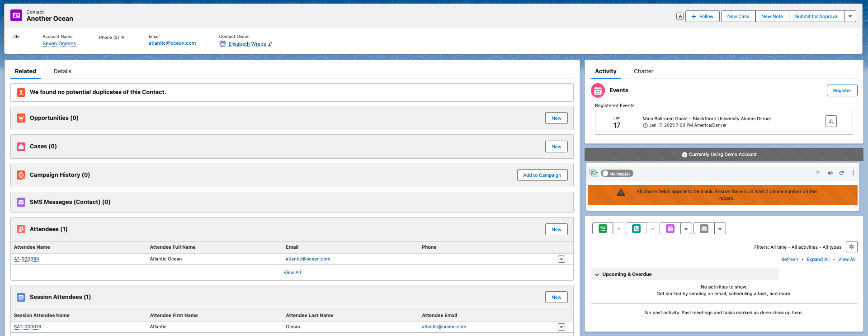The width and height of the screenshot is (868, 336).
Task: Click the change owner icon beside Elisabeth Wrede
Action: tap(270, 44)
